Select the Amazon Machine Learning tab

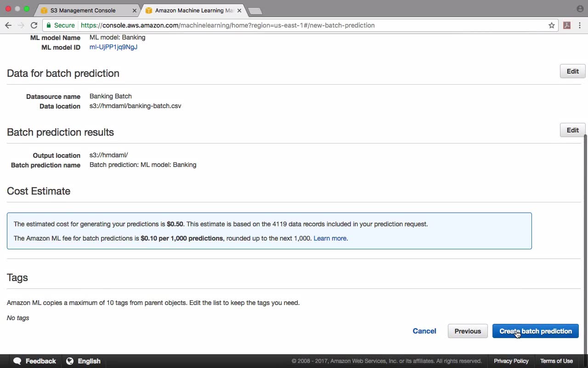tap(193, 10)
